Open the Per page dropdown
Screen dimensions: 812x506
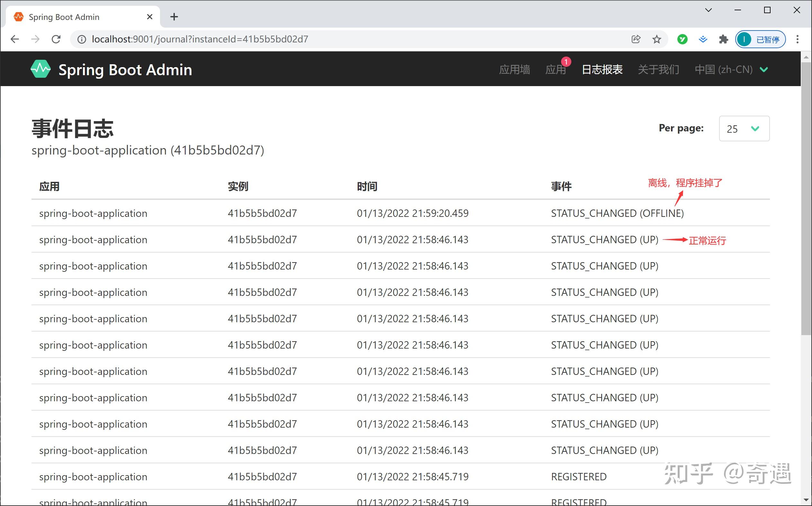coord(744,129)
